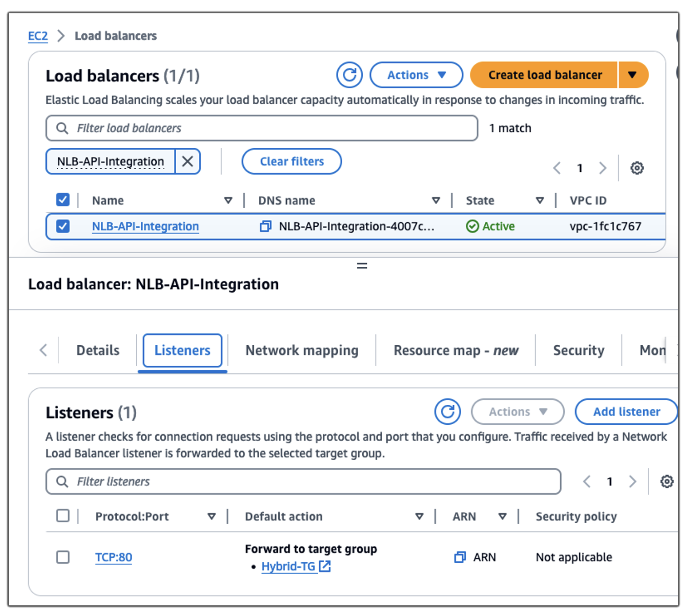The width and height of the screenshot is (689, 616).
Task: Sort by State column
Action: [x=540, y=201]
